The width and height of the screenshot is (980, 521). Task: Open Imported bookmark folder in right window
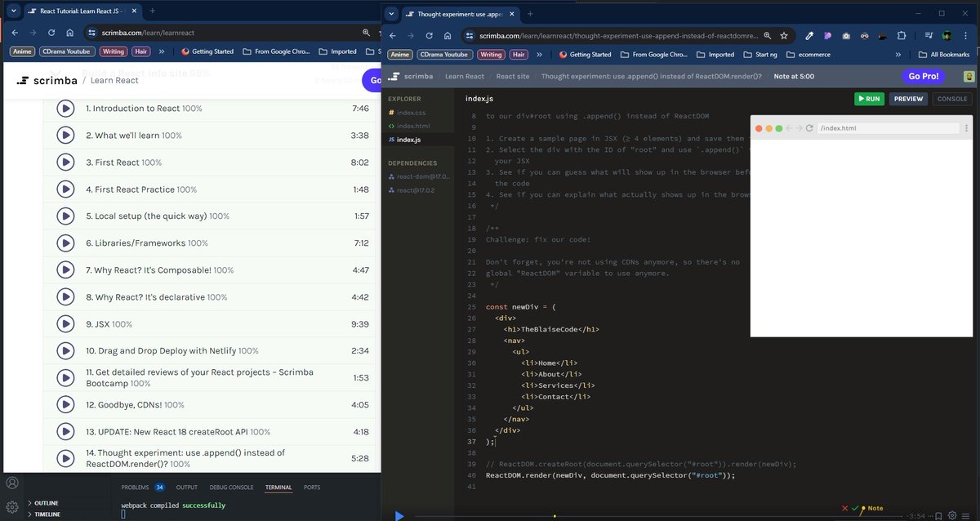[x=715, y=55]
